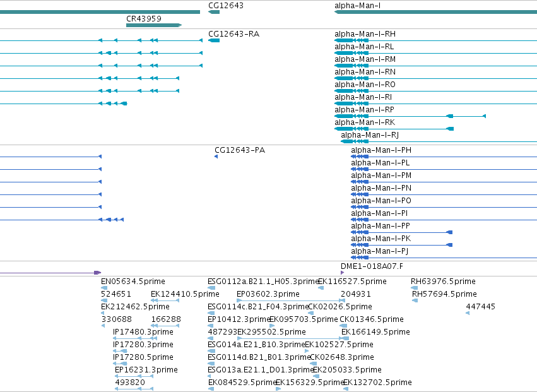
Task: Select EST ESG0114d.B21_B01.3prime
Action: click(x=259, y=357)
